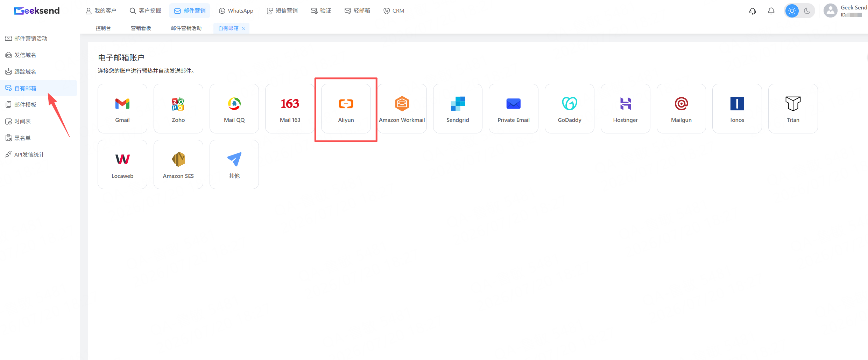Image resolution: width=868 pixels, height=360 pixels.
Task: Open the notifications bell
Action: tap(771, 11)
